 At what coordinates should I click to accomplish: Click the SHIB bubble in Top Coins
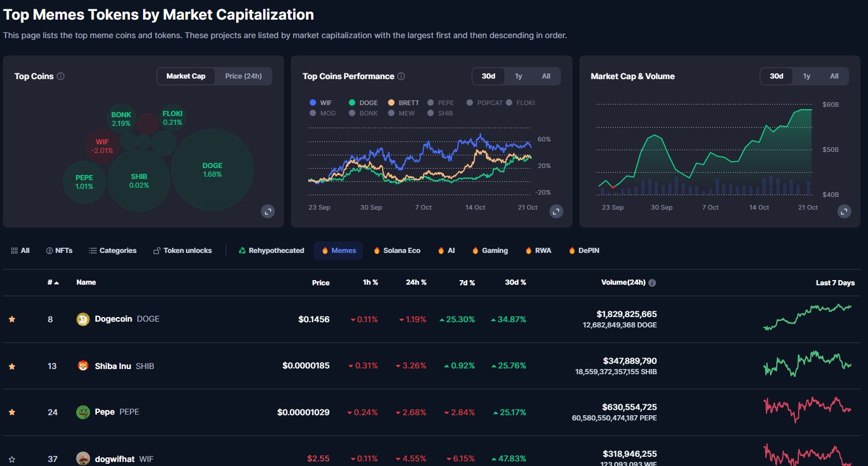point(139,181)
